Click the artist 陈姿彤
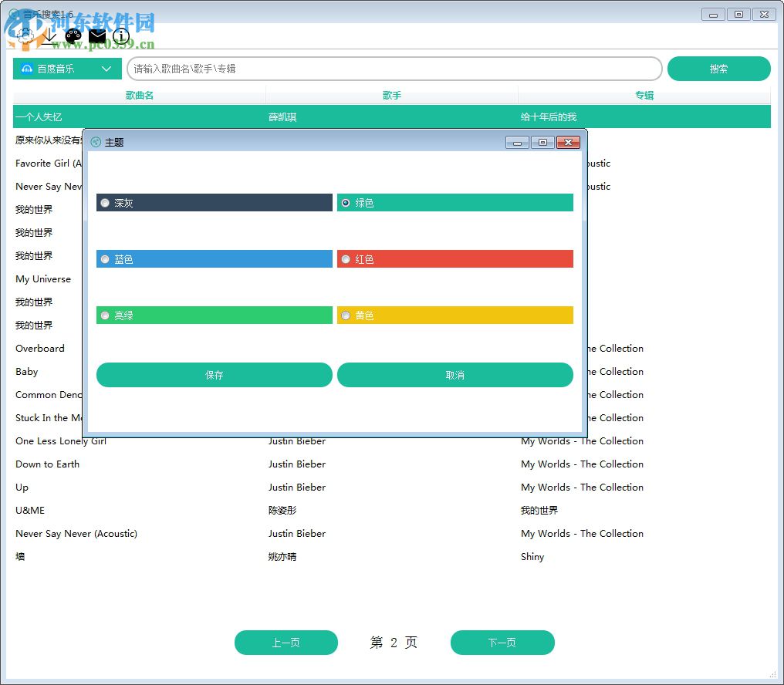Screen dimensions: 784x685 tap(282, 510)
